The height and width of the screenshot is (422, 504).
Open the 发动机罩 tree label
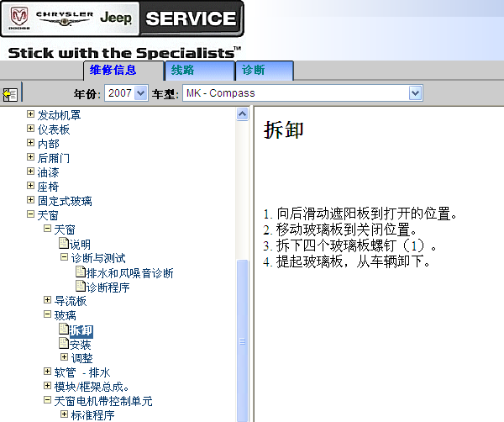pos(59,115)
